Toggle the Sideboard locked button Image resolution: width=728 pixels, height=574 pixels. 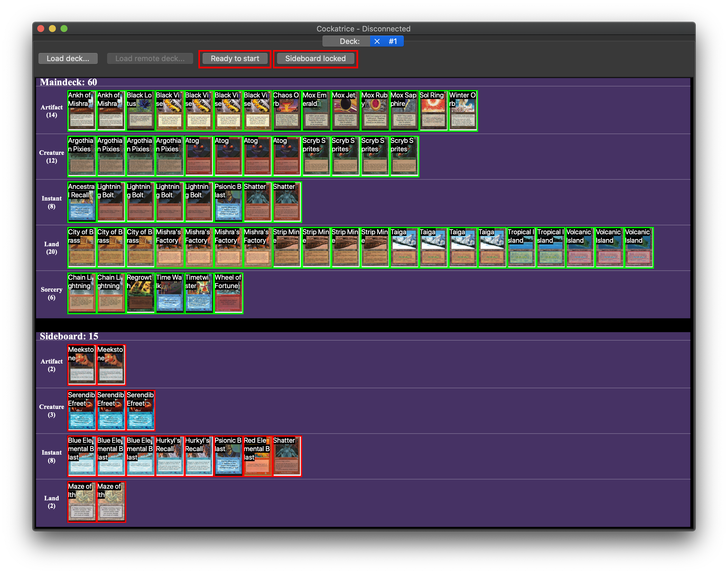[315, 59]
